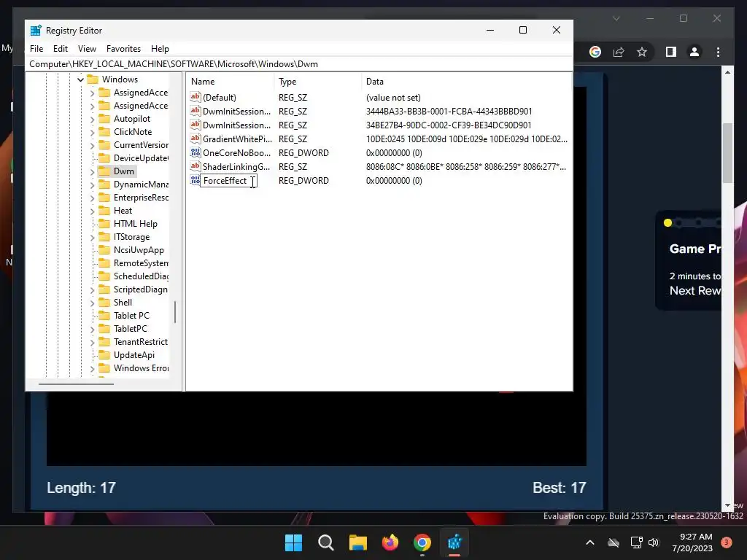Select the OneCoreNoBoo... value name
The image size is (747, 560).
coord(236,153)
